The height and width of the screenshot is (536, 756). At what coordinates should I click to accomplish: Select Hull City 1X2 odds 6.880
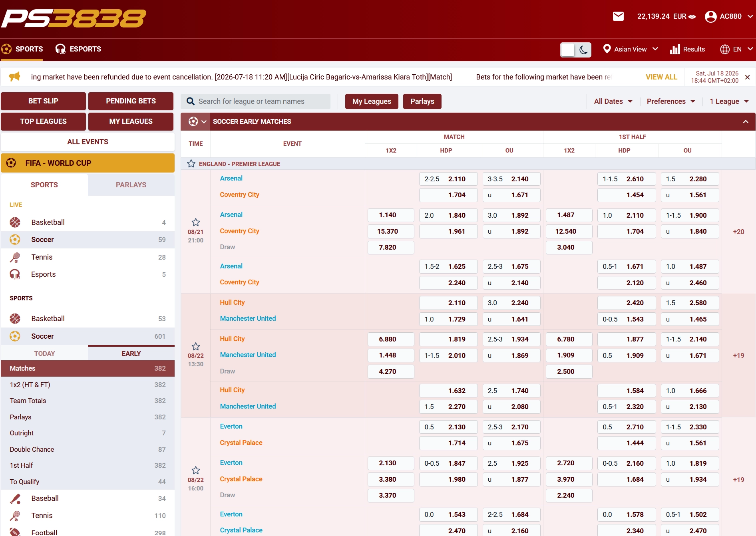pyautogui.click(x=391, y=339)
